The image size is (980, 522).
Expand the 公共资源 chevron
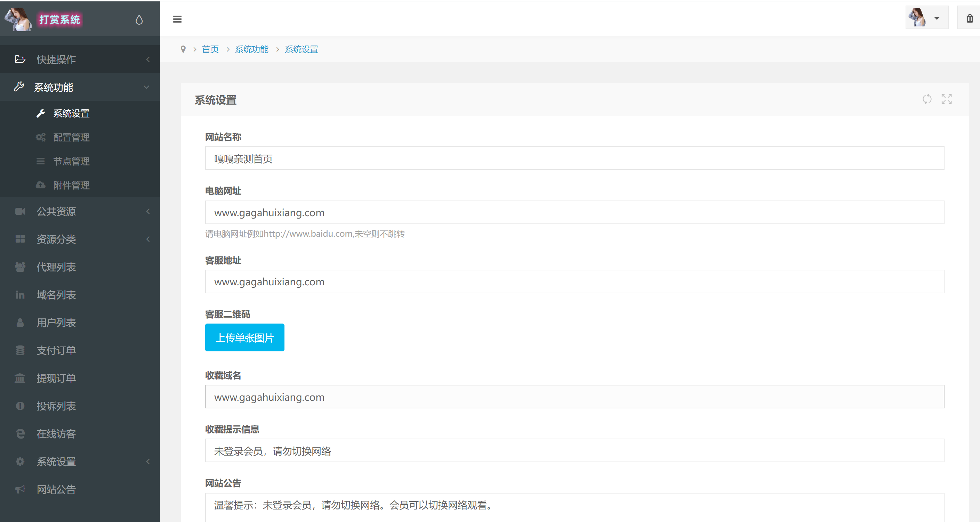point(148,211)
